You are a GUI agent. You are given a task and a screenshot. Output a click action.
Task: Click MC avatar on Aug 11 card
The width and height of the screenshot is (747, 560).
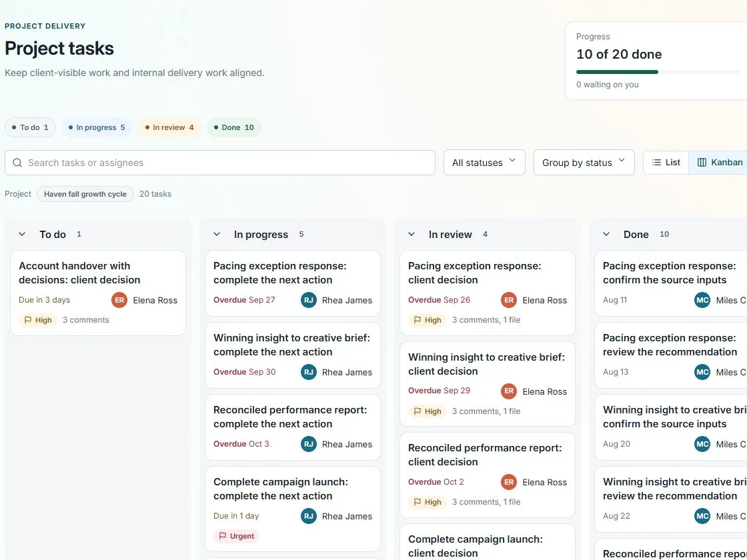point(702,300)
